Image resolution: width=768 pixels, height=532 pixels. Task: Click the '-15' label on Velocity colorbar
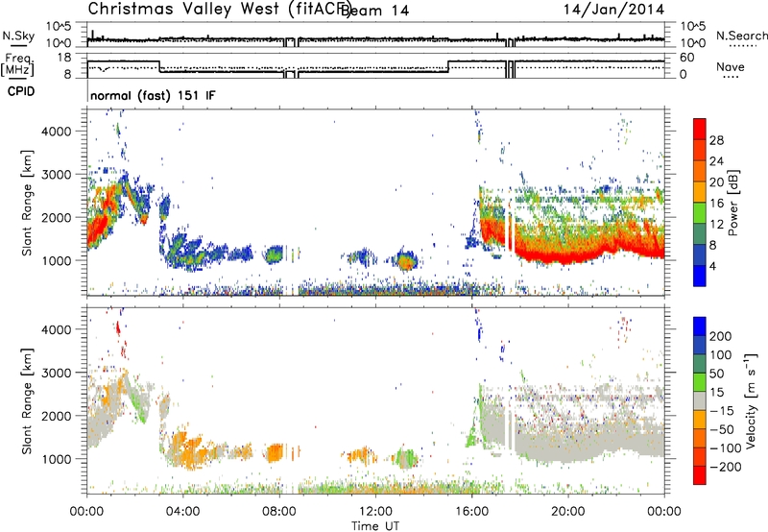click(722, 410)
